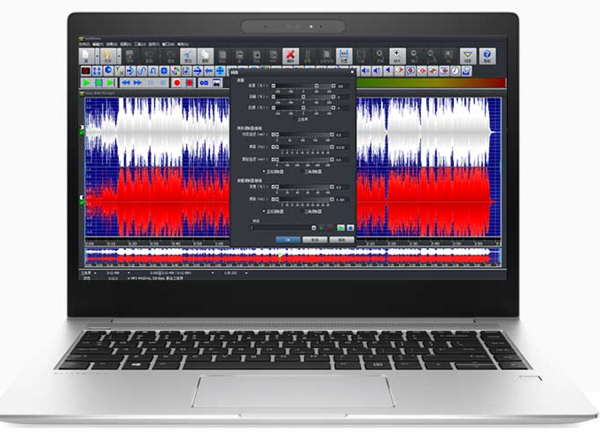Viewport: 600px width, 436px height.
Task: Select triangle wave radio in bottom dialog section
Action: coord(303,212)
